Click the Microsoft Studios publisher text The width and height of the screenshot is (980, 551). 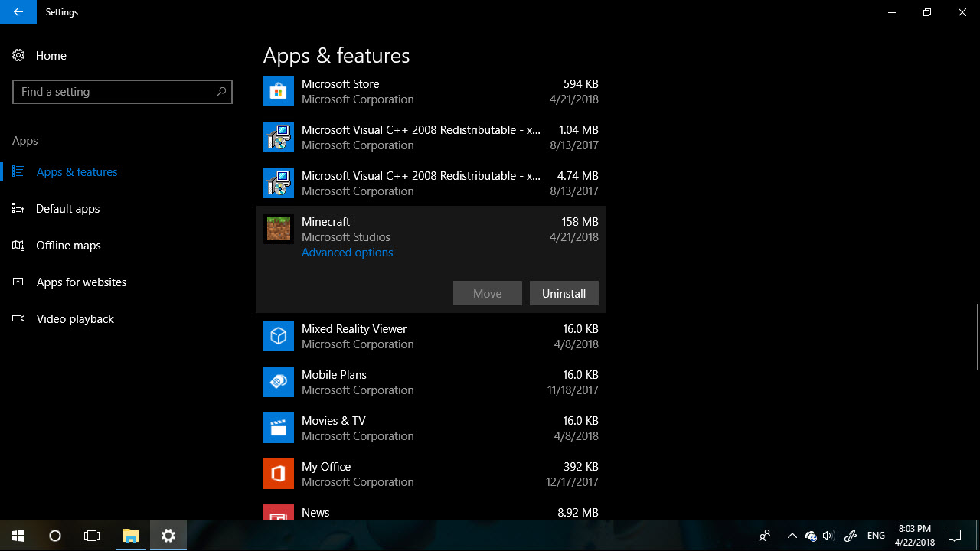click(346, 237)
